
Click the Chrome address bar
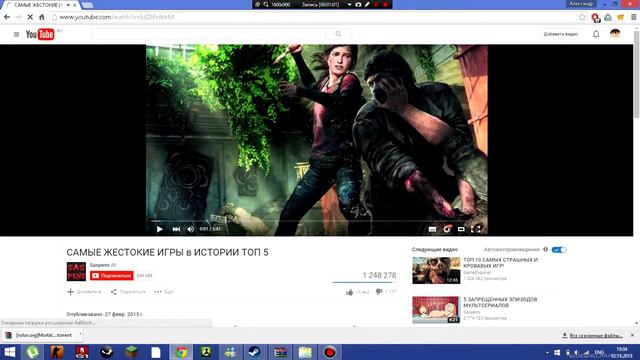314,17
